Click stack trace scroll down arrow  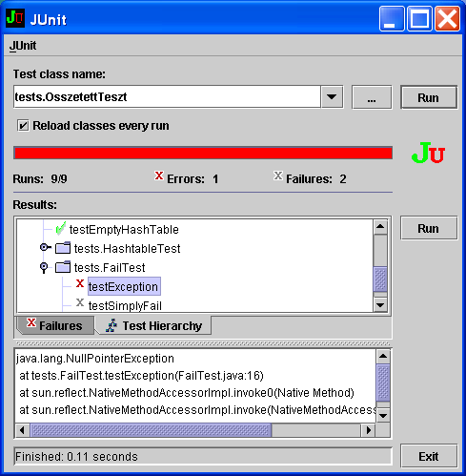[x=383, y=416]
